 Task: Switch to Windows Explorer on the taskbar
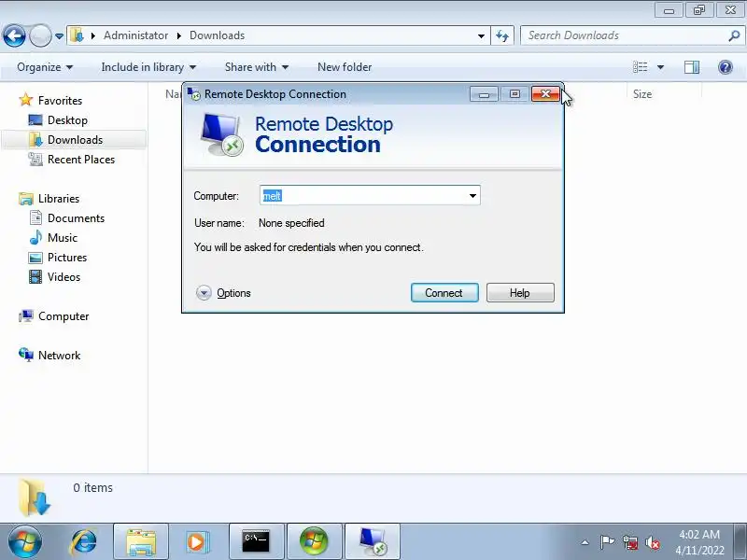point(141,542)
